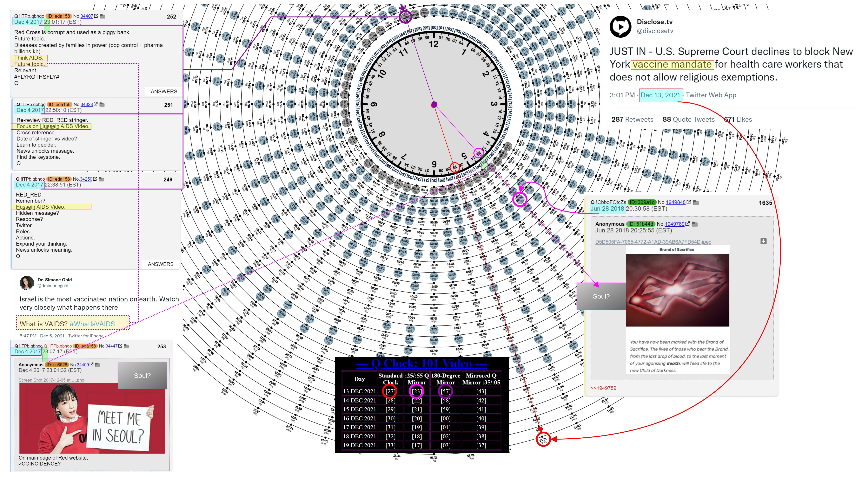This screenshot has width=868, height=477.
Task: Click the 'Standard Clock' column header
Action: pos(390,379)
